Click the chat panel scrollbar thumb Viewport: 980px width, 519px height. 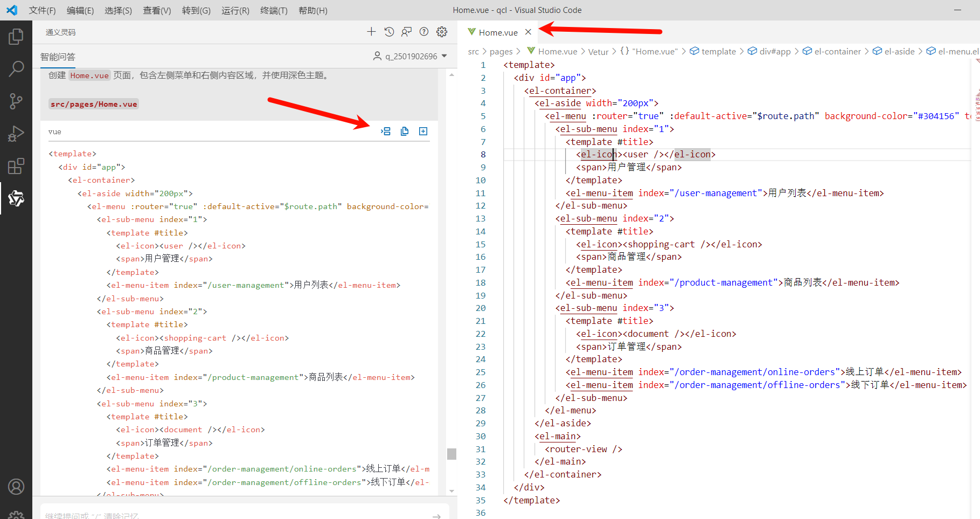(x=451, y=454)
